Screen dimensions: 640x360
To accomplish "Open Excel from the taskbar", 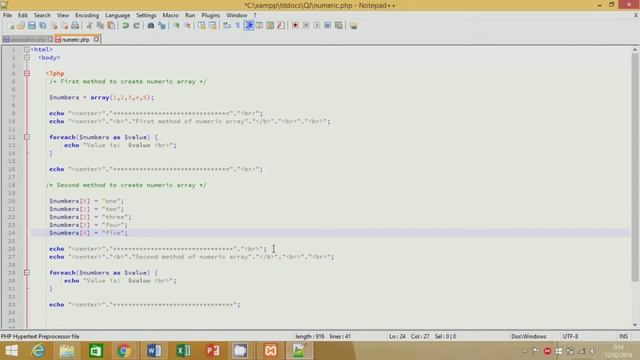I will pos(183,351).
